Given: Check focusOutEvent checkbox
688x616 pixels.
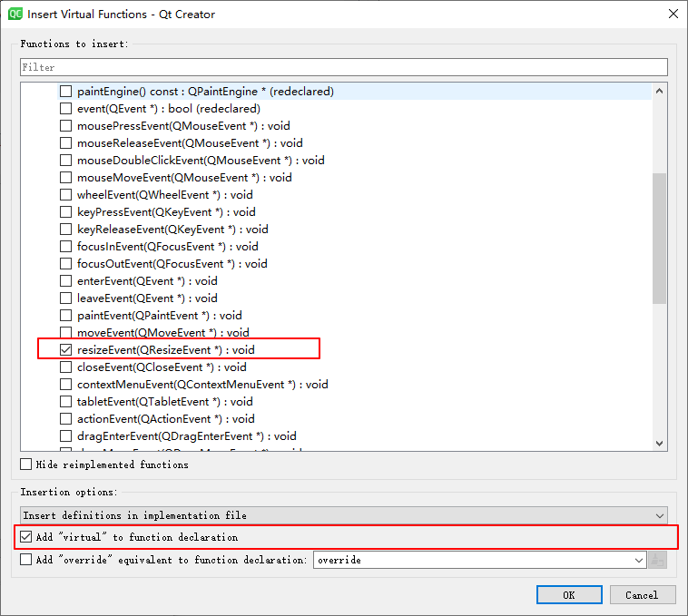Looking at the screenshot, I should (x=66, y=263).
